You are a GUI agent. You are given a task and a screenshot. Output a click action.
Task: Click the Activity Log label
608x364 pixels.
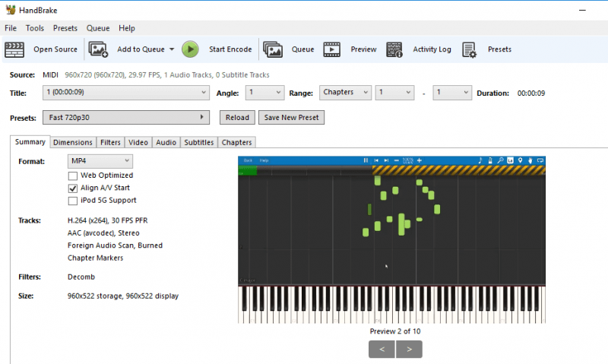[x=432, y=49]
